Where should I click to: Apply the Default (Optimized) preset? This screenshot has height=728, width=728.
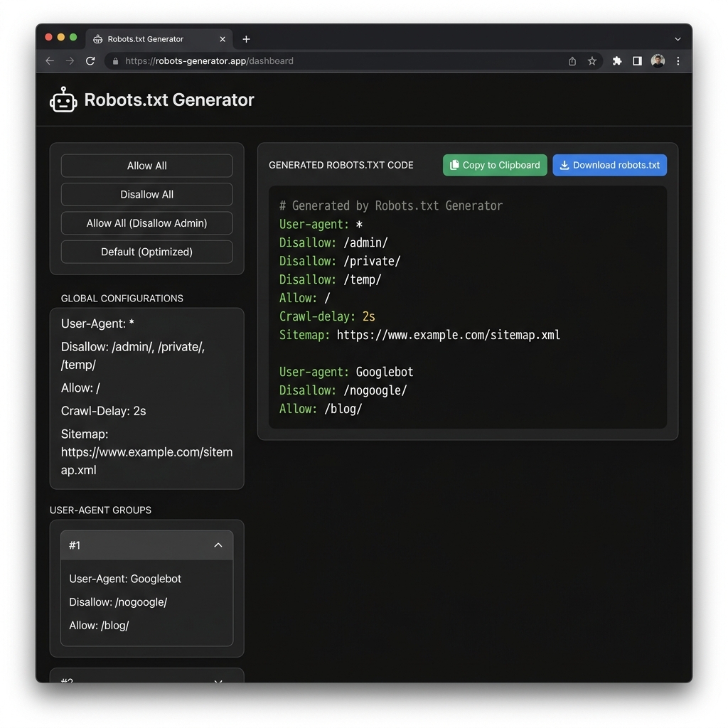146,252
